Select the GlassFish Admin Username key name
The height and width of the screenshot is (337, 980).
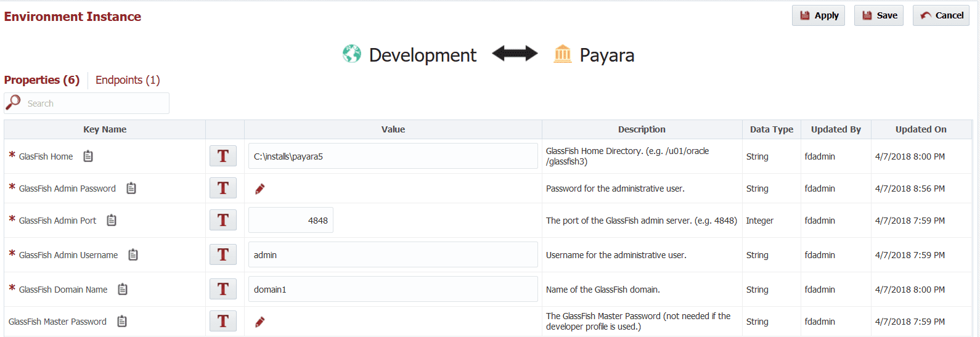(68, 255)
